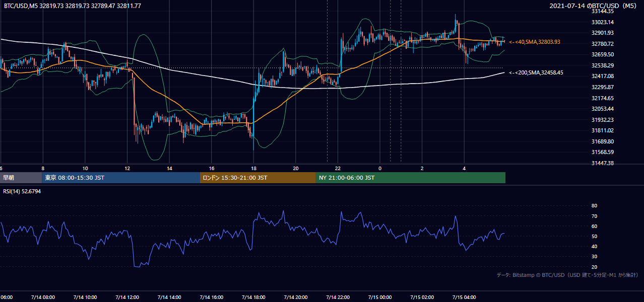
Task: Click hour tick 0 under the price chart
Action: coord(380,168)
